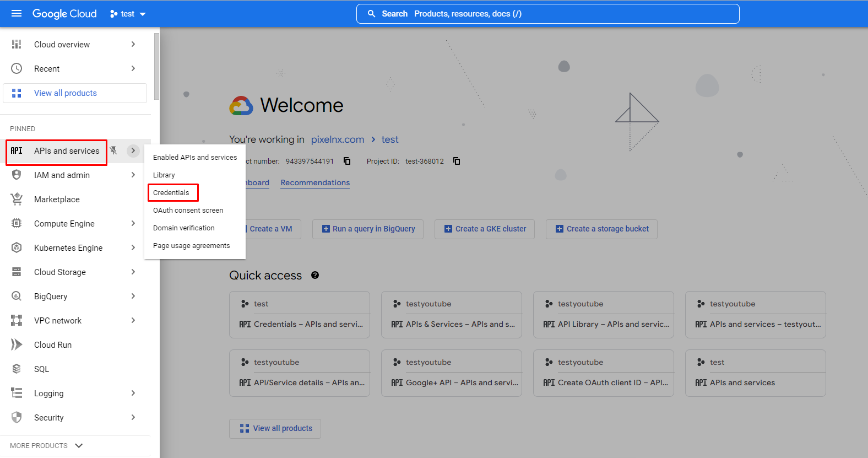Click the API icon beside APIs and services
This screenshot has height=458, width=868.
coord(17,150)
